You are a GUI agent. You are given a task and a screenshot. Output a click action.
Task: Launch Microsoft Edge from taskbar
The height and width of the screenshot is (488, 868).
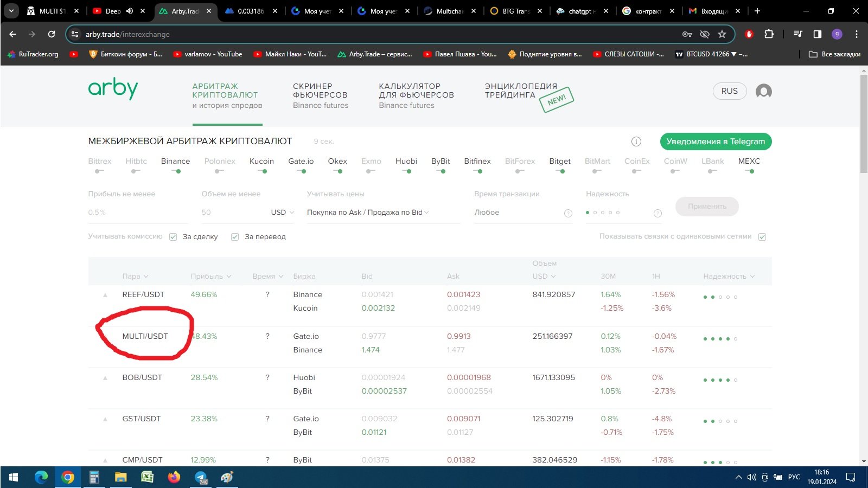pyautogui.click(x=41, y=477)
